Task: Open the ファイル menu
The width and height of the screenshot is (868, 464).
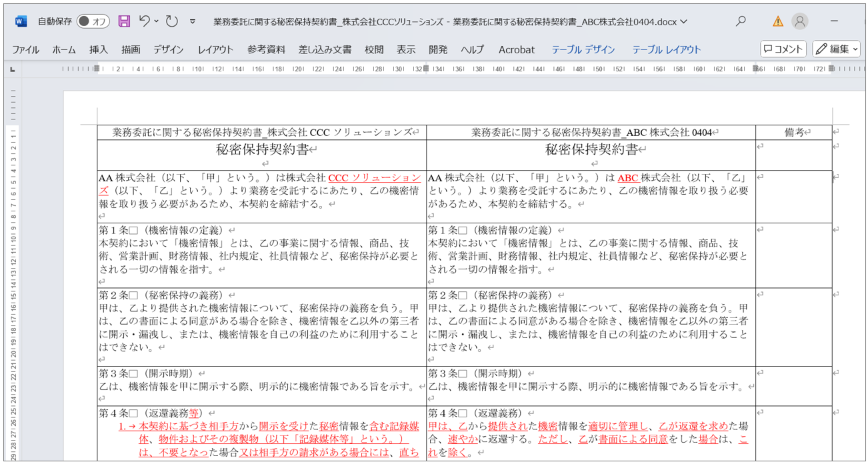Action: pos(25,49)
